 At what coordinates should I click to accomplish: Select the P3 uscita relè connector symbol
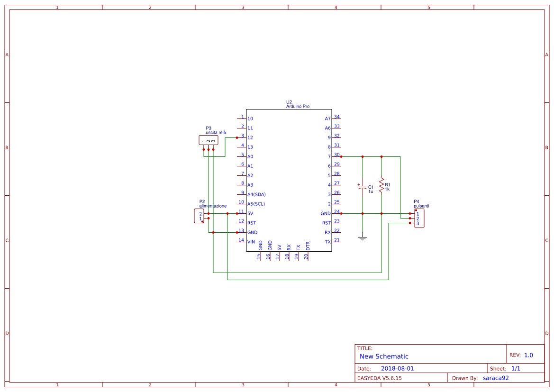(x=208, y=139)
